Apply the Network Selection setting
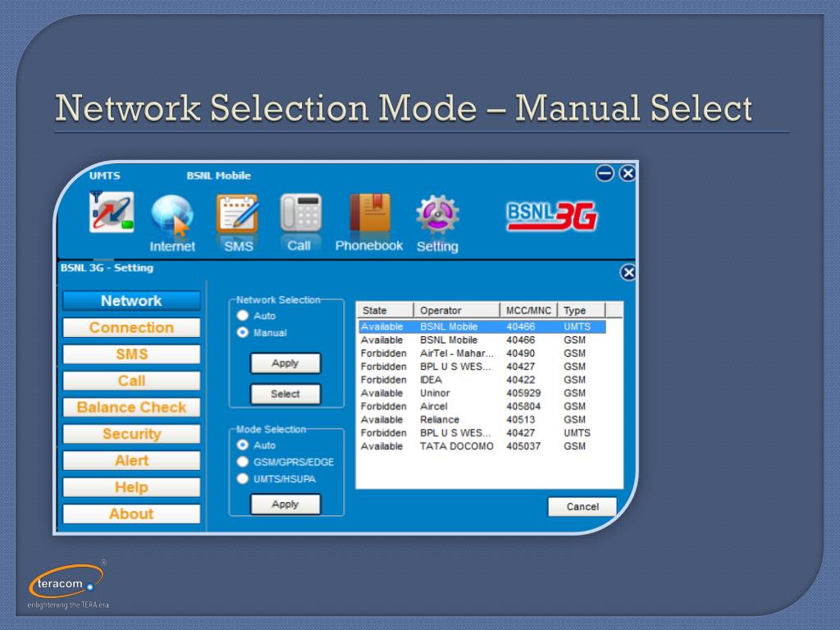 click(x=285, y=363)
